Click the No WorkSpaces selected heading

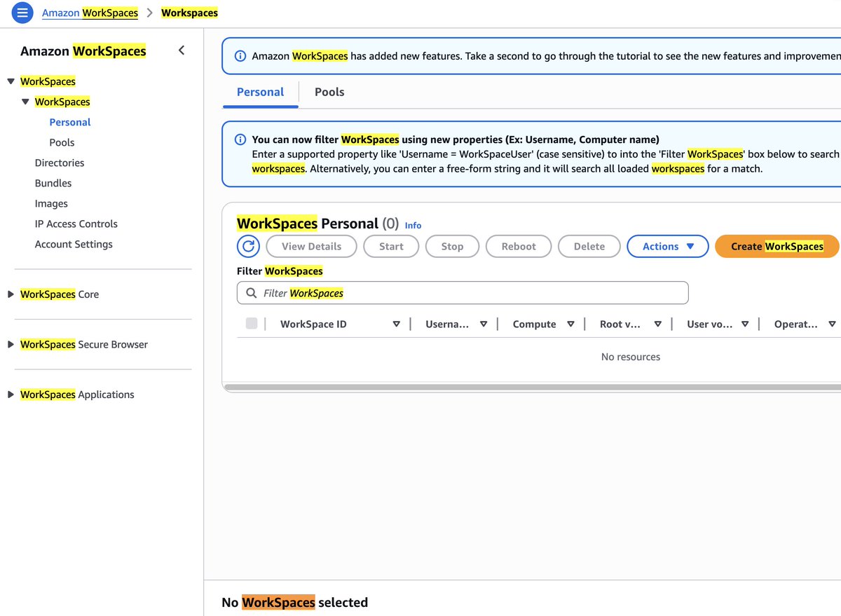tap(294, 602)
